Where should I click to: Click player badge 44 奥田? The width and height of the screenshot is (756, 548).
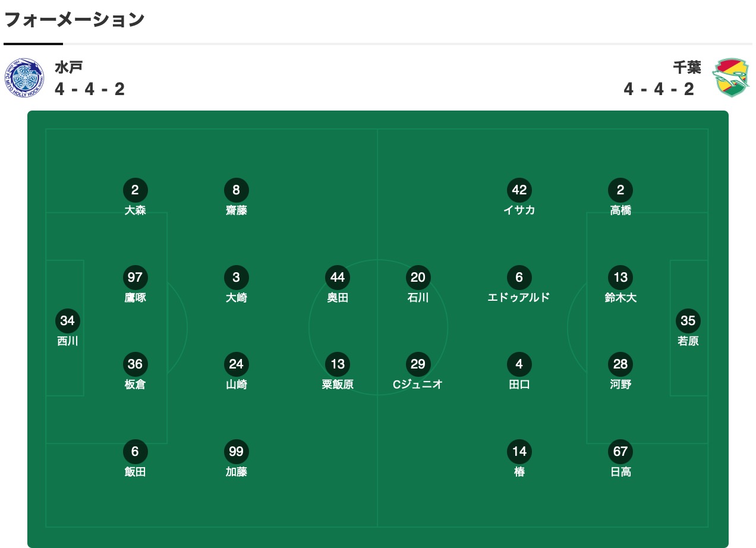click(337, 278)
